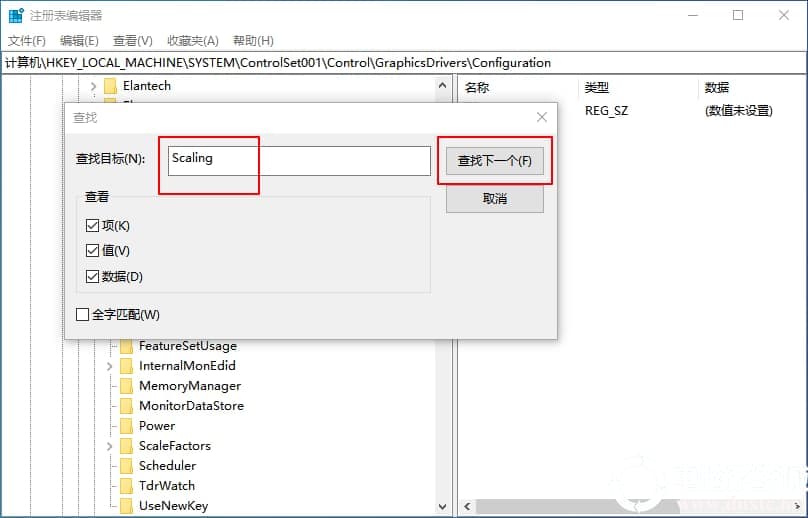Screen dimensions: 808x518
Task: Click the MemoryManager folder icon
Action: (x=126, y=387)
